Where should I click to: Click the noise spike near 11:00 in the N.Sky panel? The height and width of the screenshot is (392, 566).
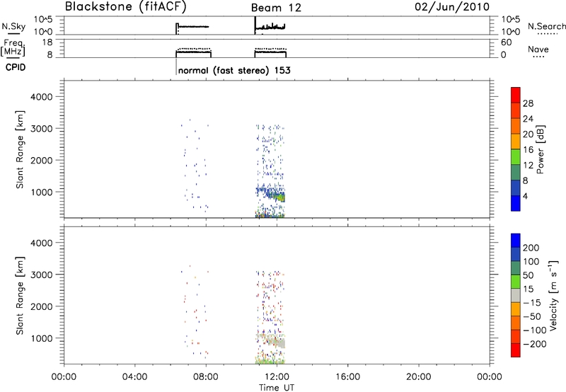pyautogui.click(x=255, y=25)
